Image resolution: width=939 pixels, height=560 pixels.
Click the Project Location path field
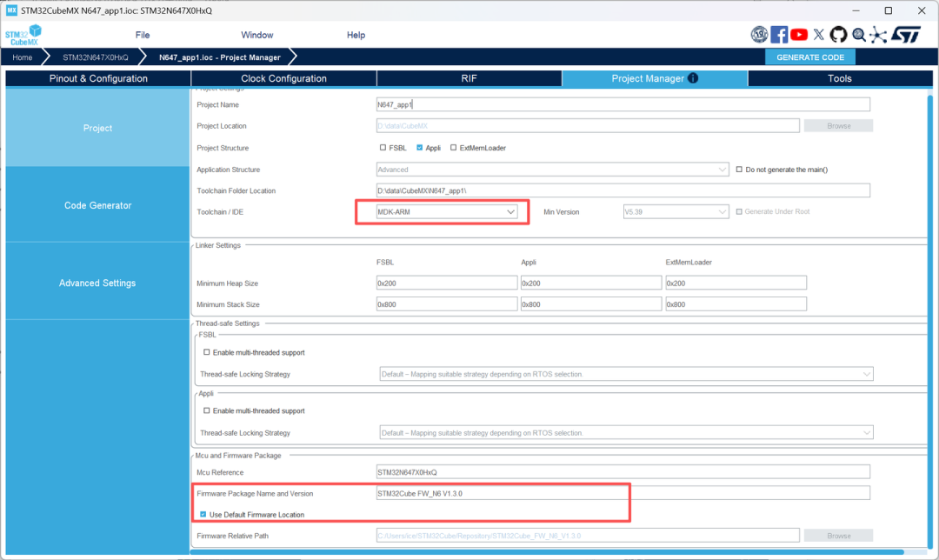click(x=588, y=126)
